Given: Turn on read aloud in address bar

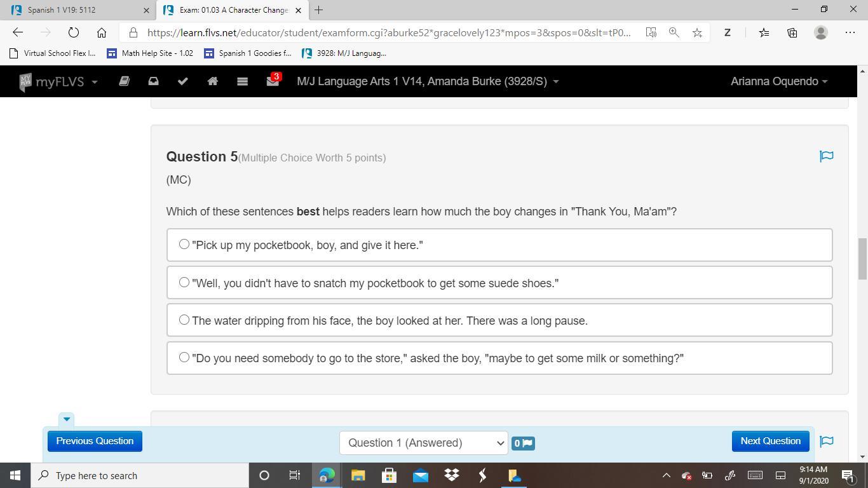Looking at the screenshot, I should coord(651,32).
